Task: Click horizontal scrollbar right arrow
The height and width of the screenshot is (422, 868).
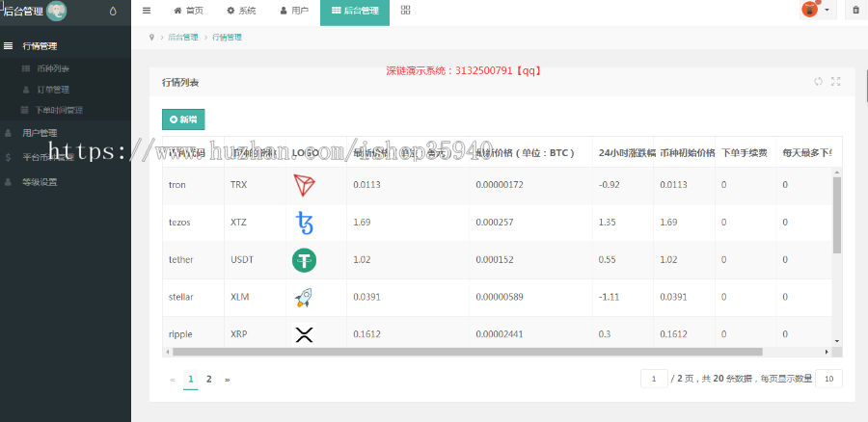Action: [827, 352]
